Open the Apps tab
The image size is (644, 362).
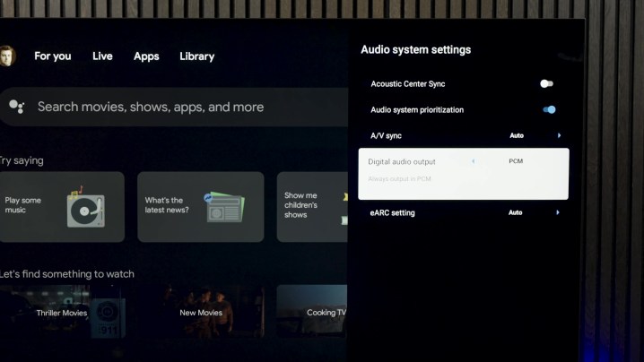pyautogui.click(x=146, y=56)
